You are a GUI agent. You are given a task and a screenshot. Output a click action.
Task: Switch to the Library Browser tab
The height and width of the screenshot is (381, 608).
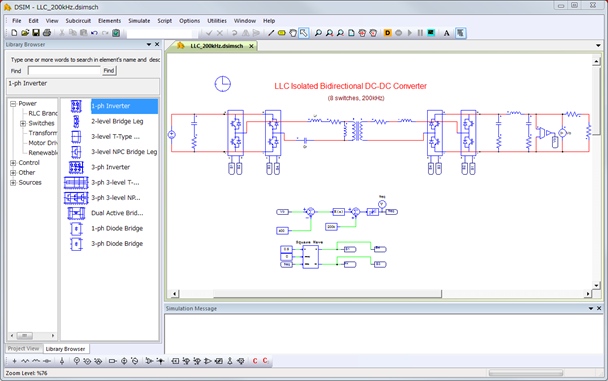coord(65,349)
